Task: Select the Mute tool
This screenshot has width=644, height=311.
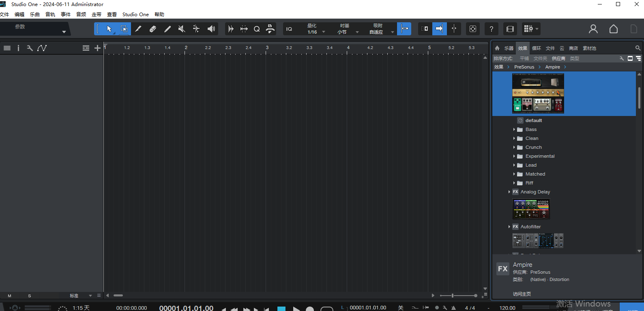Action: coord(182,29)
